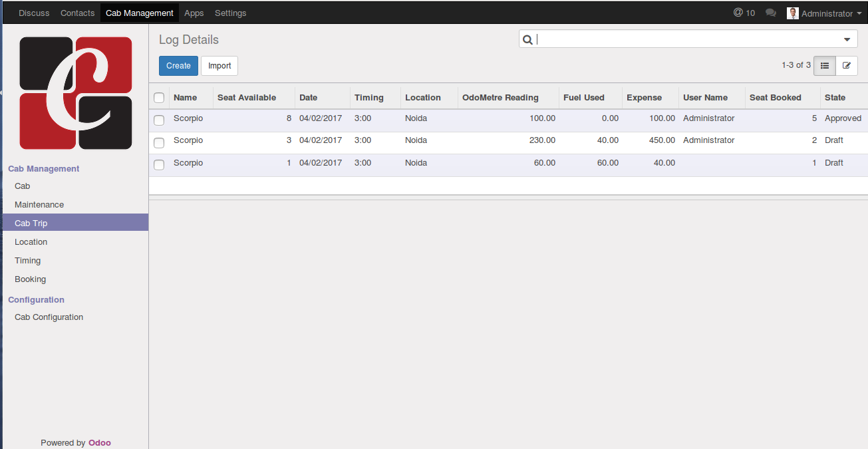Click into the search input field
The image size is (868, 449).
tap(685, 40)
